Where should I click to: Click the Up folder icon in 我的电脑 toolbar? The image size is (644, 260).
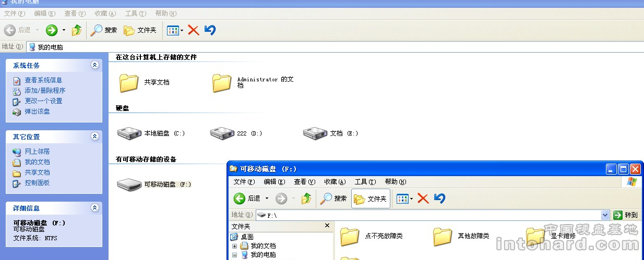[77, 30]
